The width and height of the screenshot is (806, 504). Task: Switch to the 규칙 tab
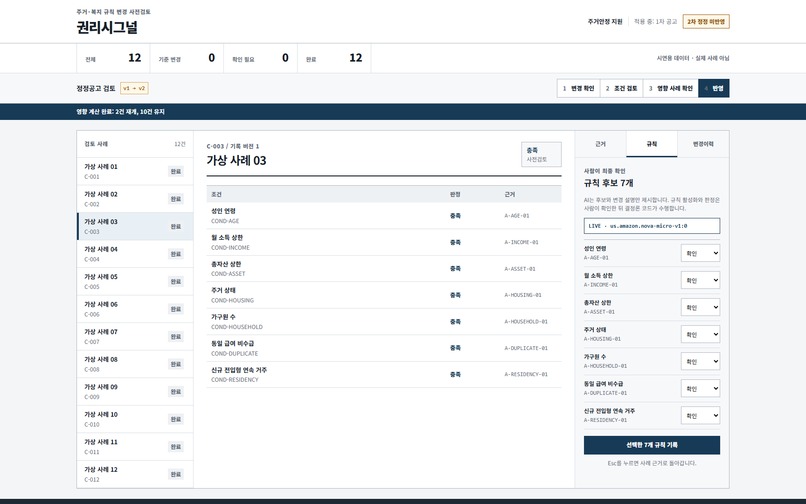point(651,144)
